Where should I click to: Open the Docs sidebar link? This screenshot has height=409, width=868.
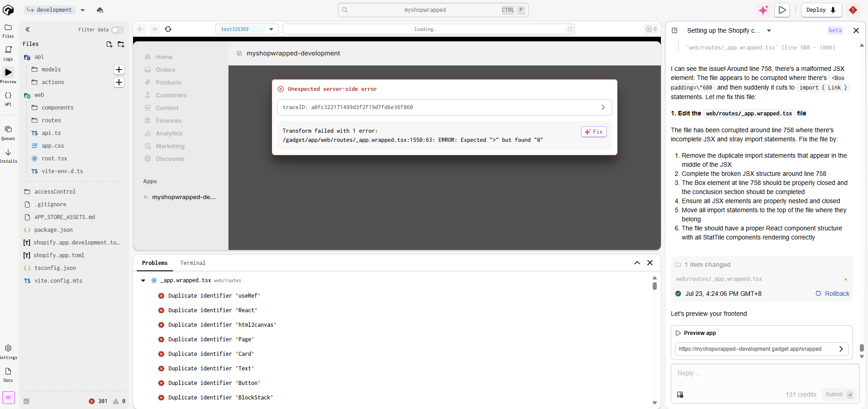(x=8, y=374)
